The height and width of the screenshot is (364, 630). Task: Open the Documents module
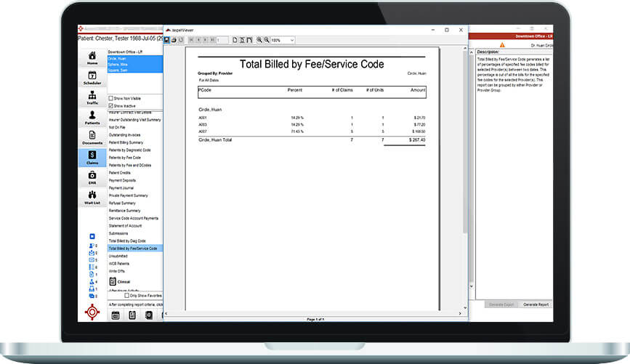pyautogui.click(x=92, y=137)
